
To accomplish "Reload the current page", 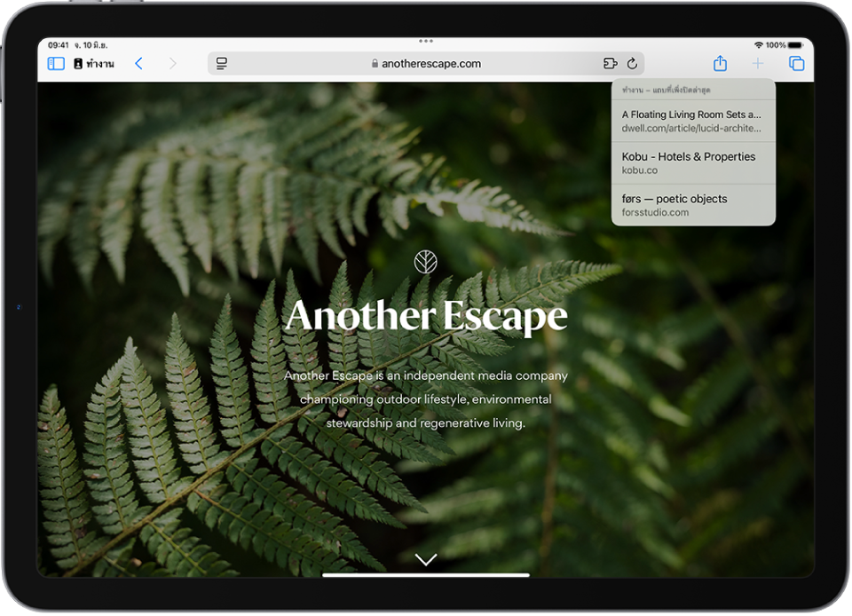I will pyautogui.click(x=632, y=64).
